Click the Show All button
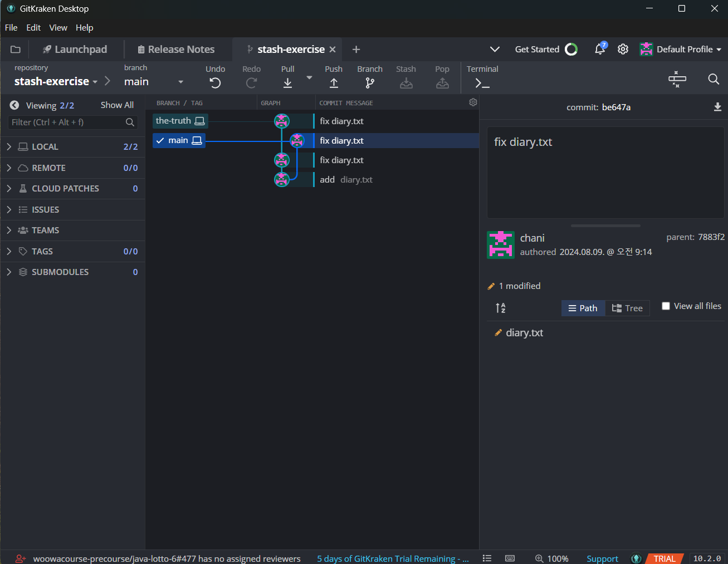 point(116,105)
